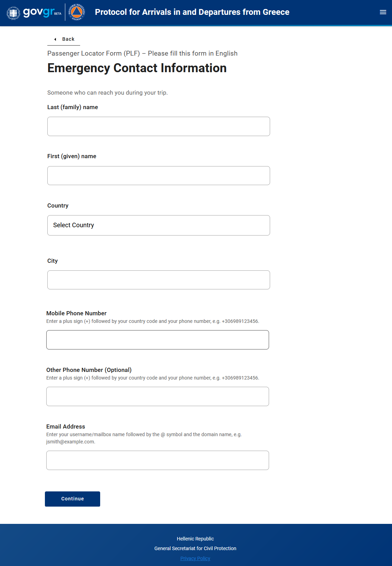
Task: Click the "Mobile Phone Number" label
Action: coord(76,313)
